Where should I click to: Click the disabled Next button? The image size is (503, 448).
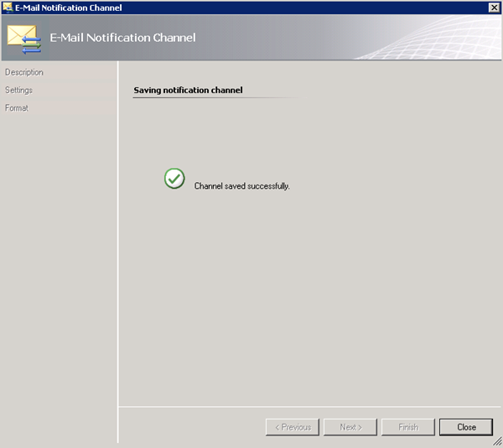[x=350, y=427]
